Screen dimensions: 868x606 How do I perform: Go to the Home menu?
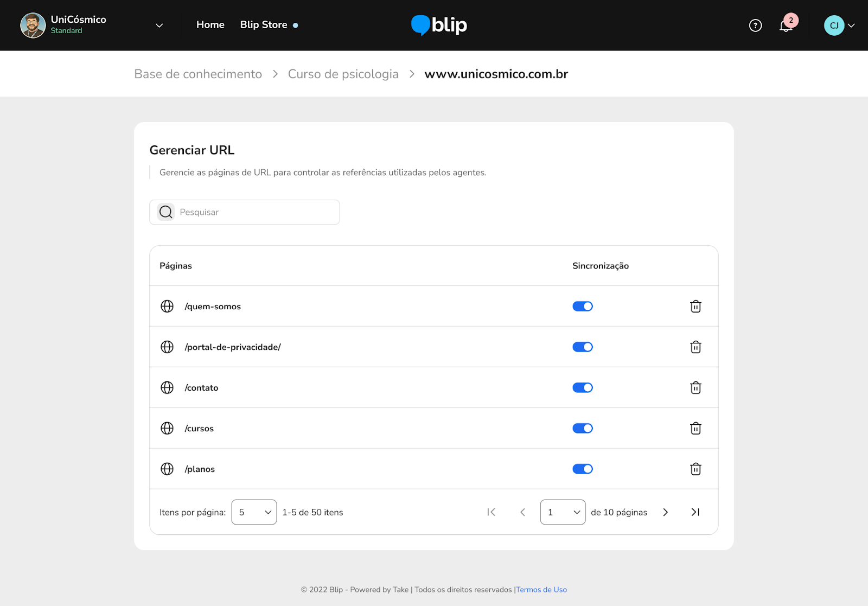210,25
